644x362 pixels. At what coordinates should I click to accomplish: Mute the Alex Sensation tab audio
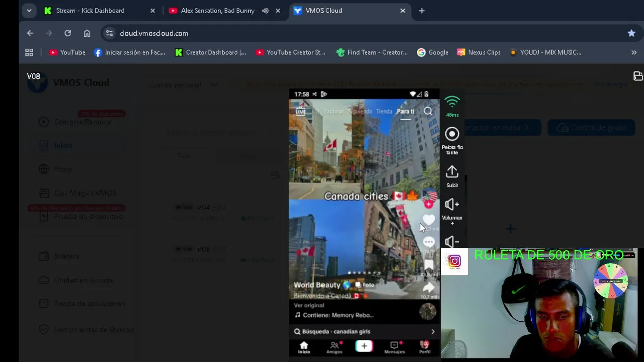(265, 10)
